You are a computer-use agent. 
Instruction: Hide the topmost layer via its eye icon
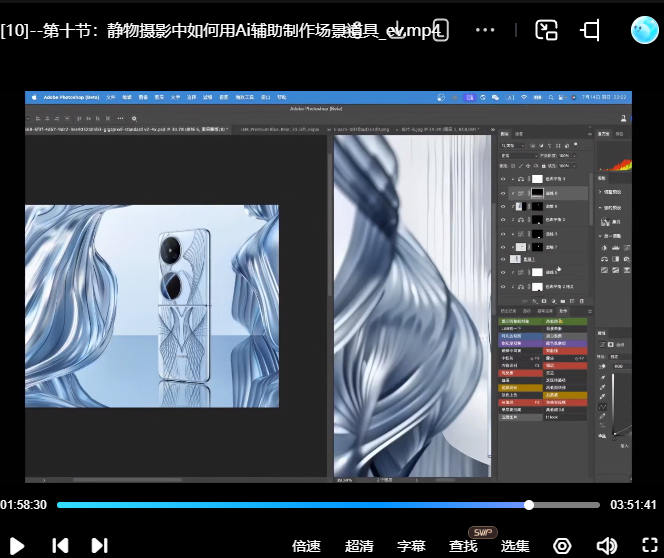click(x=503, y=178)
